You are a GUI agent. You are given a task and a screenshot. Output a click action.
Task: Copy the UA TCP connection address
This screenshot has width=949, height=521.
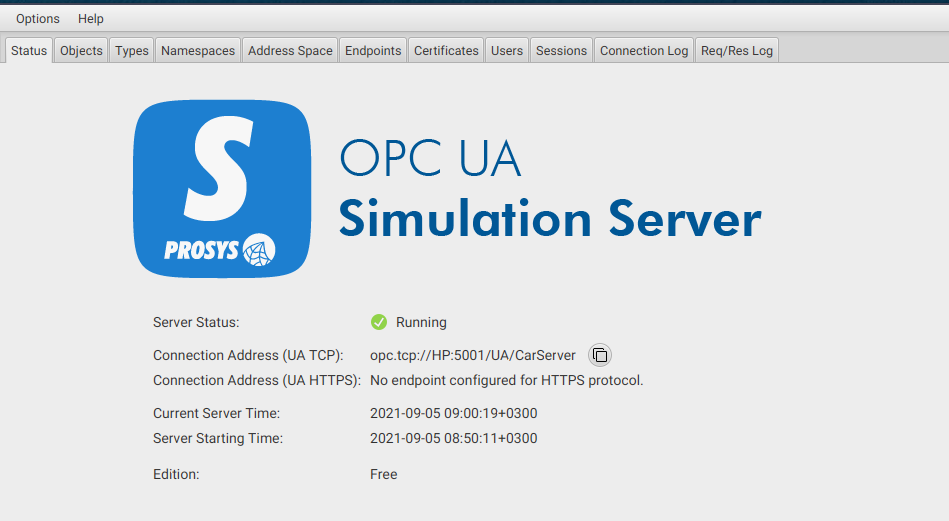pos(600,355)
